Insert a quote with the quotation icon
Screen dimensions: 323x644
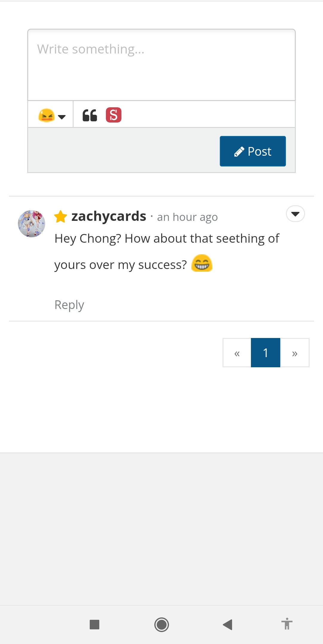click(x=90, y=115)
